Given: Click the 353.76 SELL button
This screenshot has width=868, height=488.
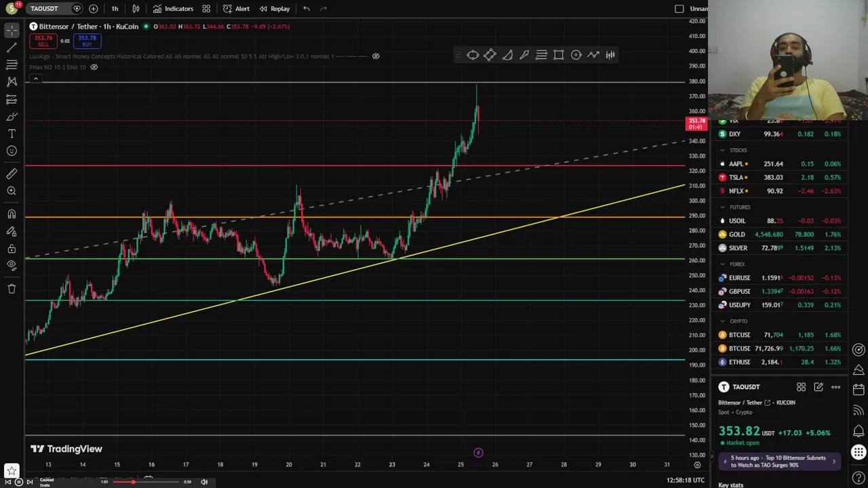Looking at the screenshot, I should coord(43,41).
